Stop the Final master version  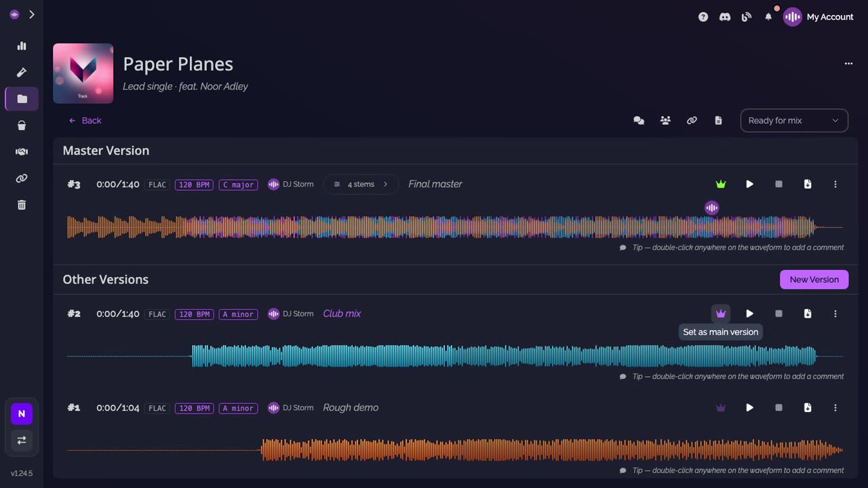(x=778, y=184)
